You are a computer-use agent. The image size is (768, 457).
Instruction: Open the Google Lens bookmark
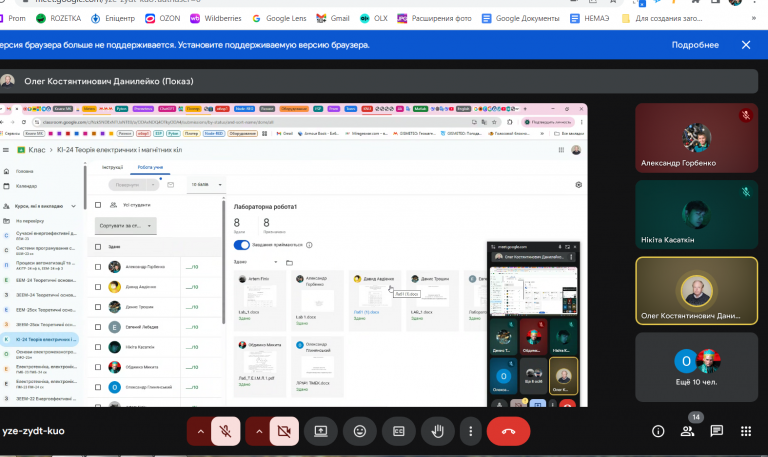click(x=279, y=19)
